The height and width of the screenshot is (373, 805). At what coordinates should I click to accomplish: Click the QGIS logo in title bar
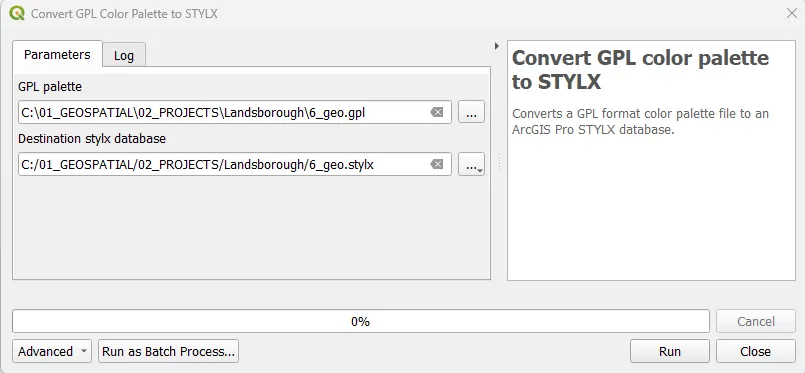(17, 13)
